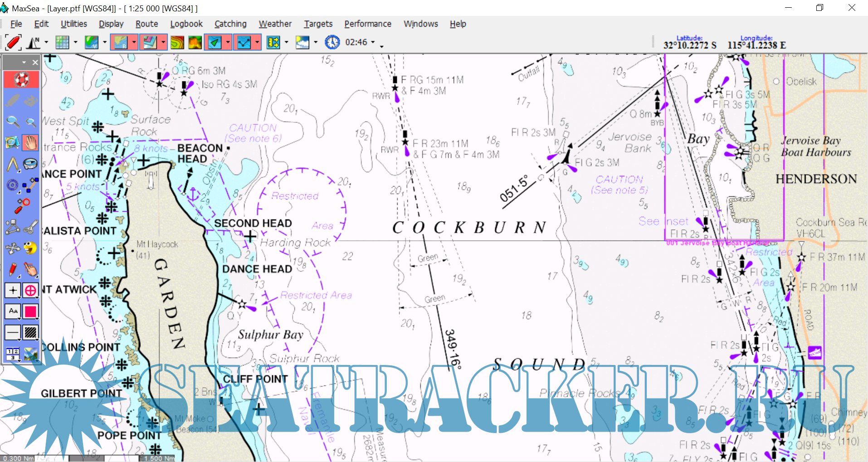
Task: Open the pink fill color swatch
Action: (30, 311)
